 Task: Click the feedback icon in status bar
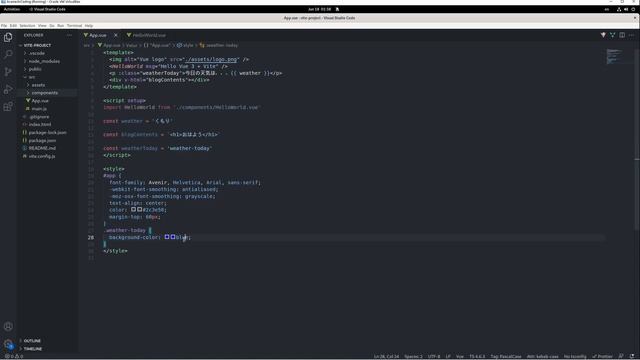(621, 356)
